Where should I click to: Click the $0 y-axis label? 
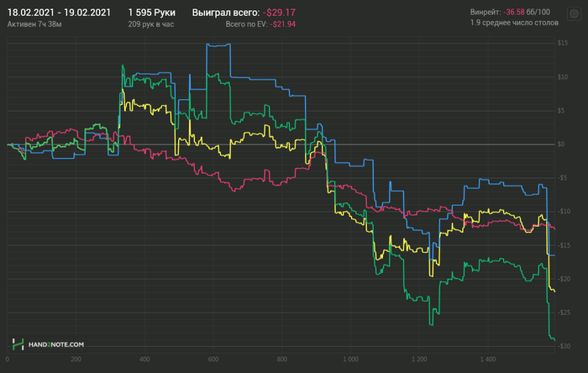click(x=561, y=144)
